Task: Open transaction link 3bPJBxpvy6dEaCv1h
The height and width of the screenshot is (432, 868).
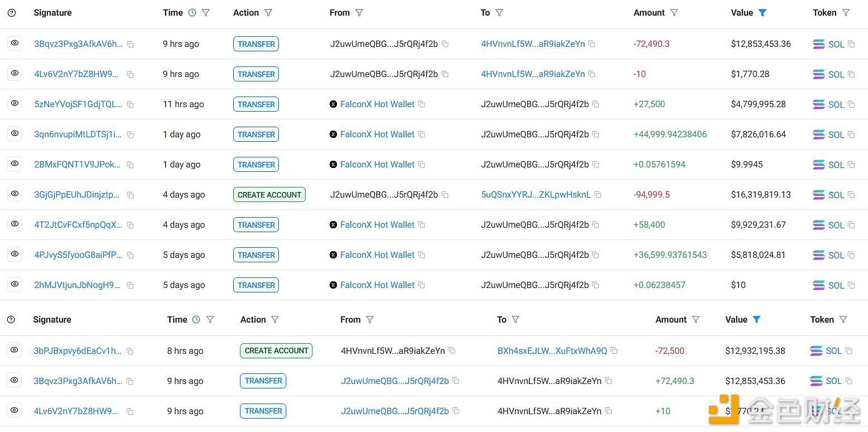Action: (78, 351)
